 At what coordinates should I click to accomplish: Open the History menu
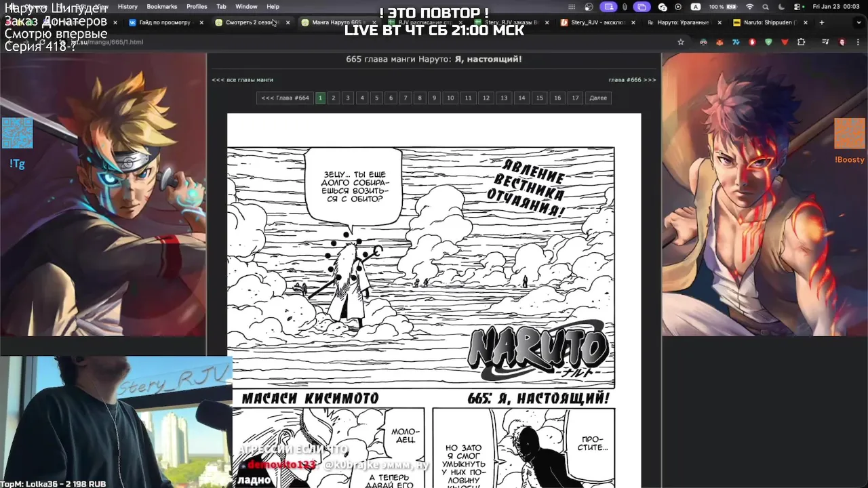click(127, 7)
